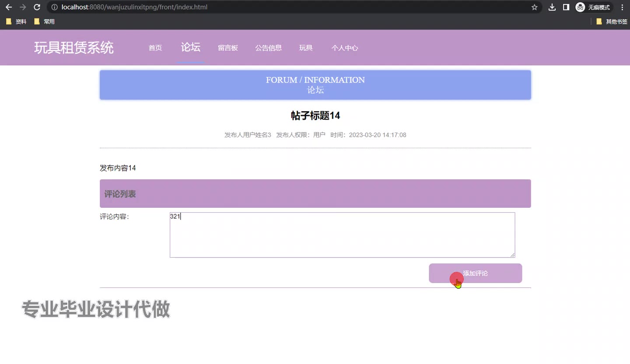Image resolution: width=630 pixels, height=364 pixels.
Task: Open the incognito 无痕模式 profile indicator
Action: (594, 7)
